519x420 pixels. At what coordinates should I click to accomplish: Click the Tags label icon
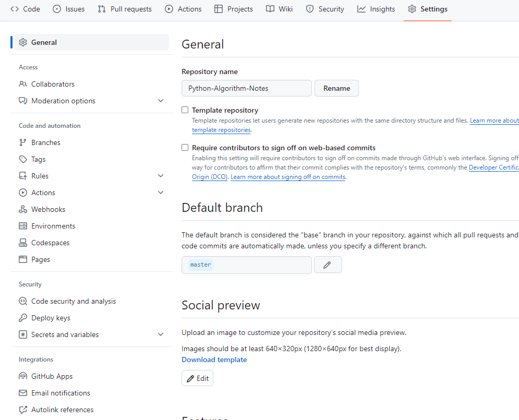(23, 159)
